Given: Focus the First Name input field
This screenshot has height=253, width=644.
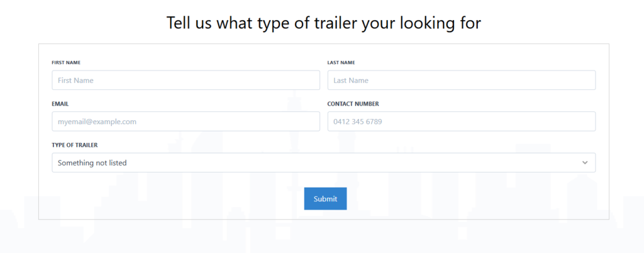Looking at the screenshot, I should (186, 80).
